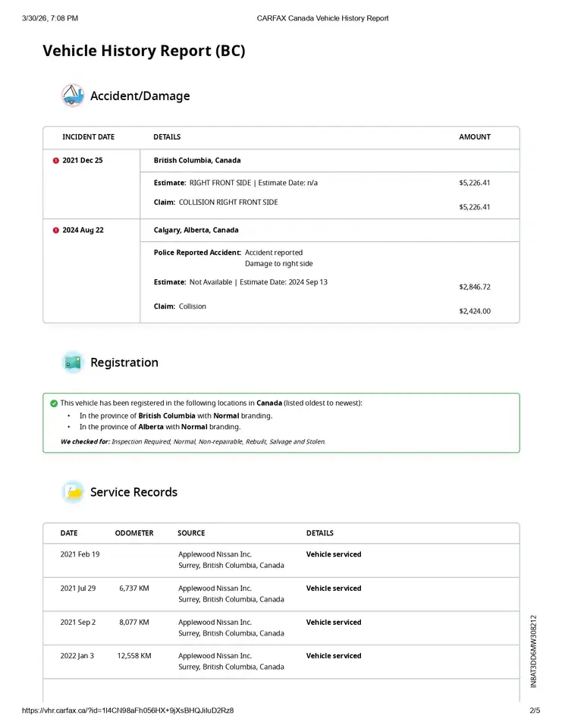The height and width of the screenshot is (728, 562).
Task: Click the Service Records section heading
Action: [133, 492]
